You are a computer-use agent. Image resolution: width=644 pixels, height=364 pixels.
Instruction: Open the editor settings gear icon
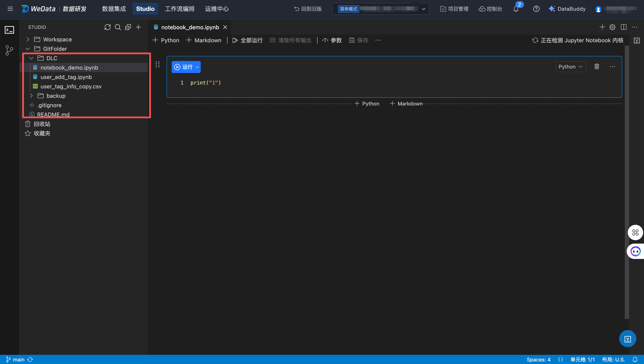pos(612,27)
